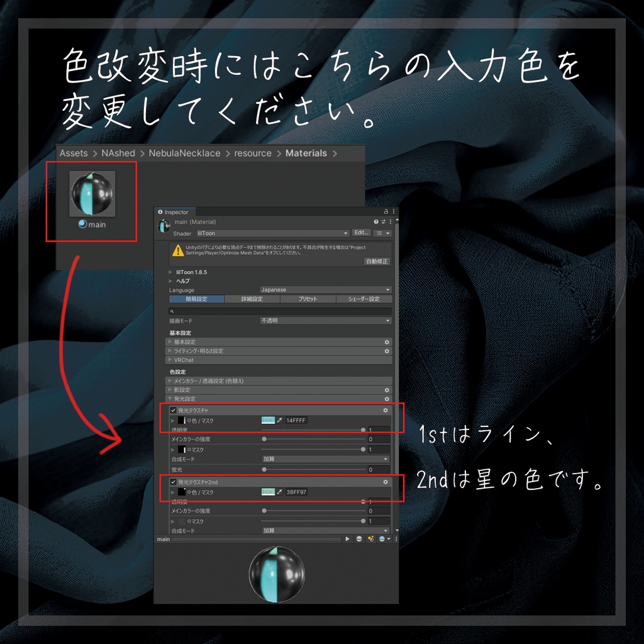Open the Language dropdown set to Japanese
Viewport: 644px width, 644px height.
[x=324, y=289]
